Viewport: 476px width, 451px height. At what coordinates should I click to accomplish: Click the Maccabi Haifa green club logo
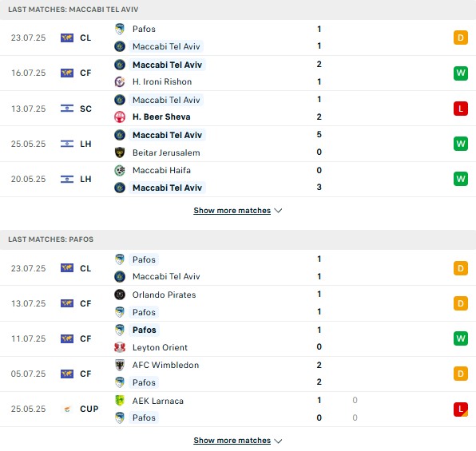pos(120,170)
